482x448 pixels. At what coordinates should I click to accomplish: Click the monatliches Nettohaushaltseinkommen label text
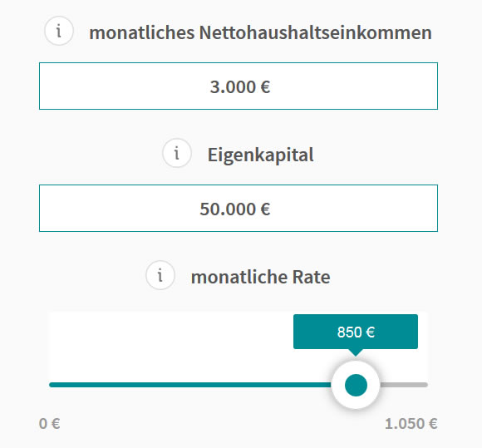coord(260,32)
